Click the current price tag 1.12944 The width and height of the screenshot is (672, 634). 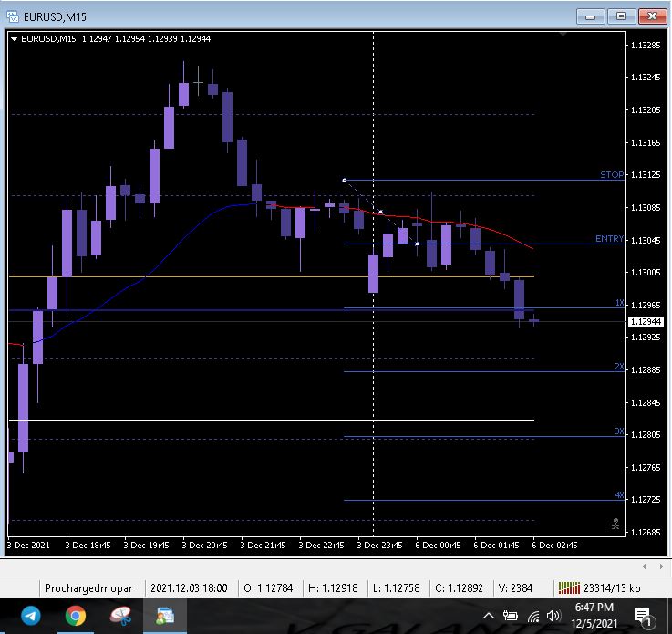(646, 321)
